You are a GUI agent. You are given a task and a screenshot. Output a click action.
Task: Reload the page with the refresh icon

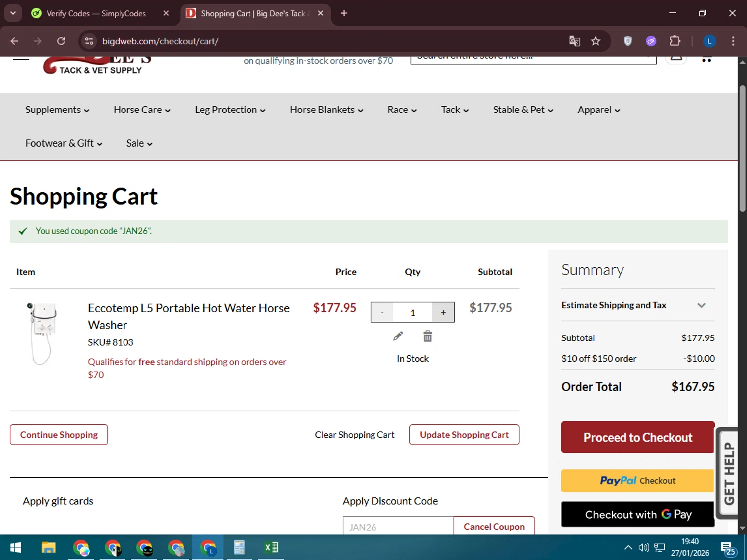click(61, 41)
